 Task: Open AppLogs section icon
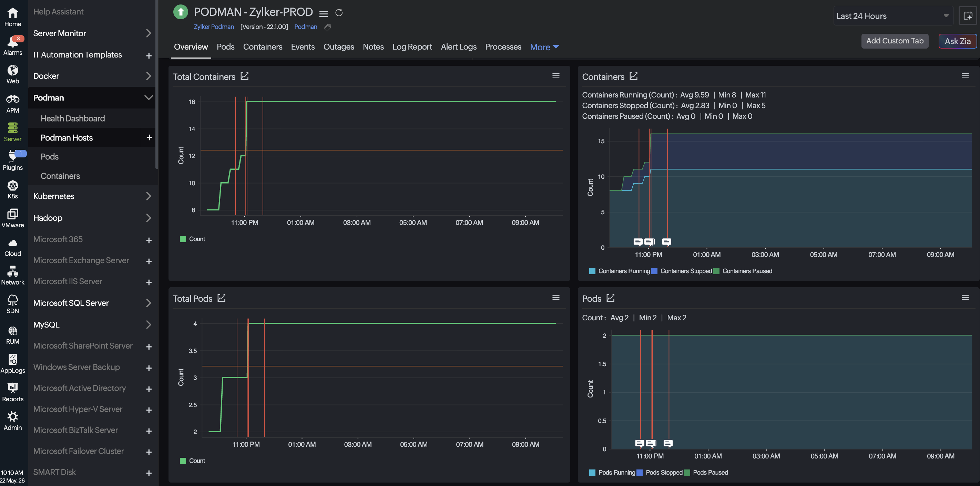(x=12, y=363)
